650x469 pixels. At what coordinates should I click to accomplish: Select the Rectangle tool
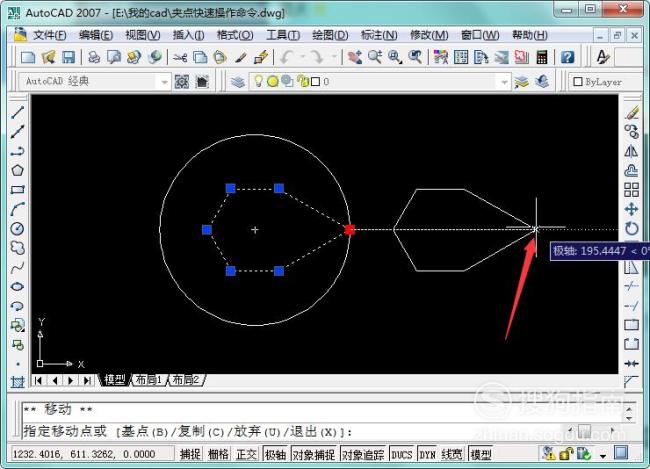pos(17,190)
